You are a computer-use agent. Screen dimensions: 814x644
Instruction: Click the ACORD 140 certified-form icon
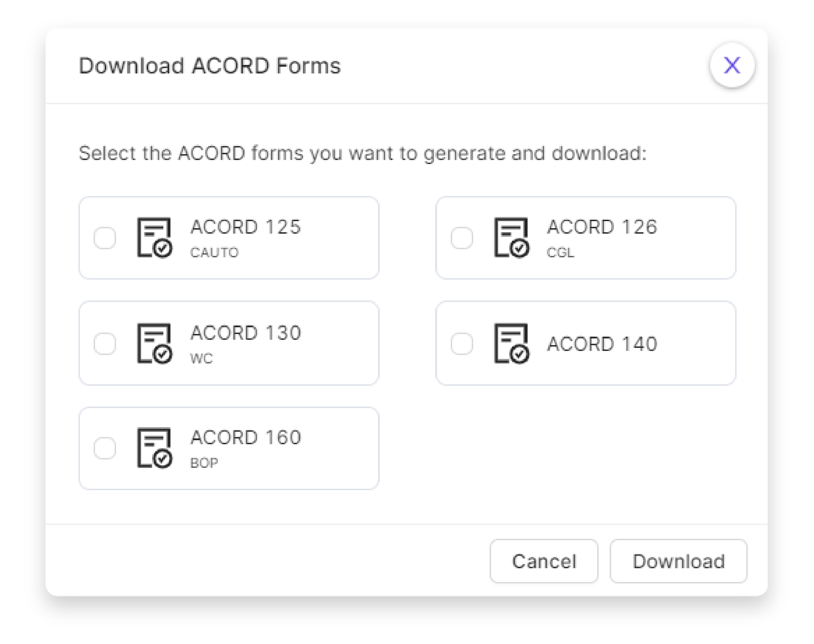tap(512, 344)
